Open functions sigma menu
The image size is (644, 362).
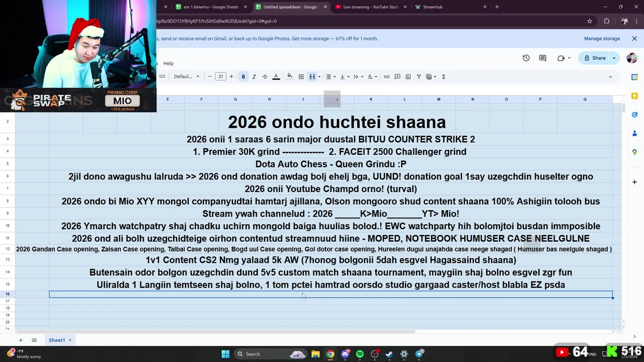[x=443, y=76]
